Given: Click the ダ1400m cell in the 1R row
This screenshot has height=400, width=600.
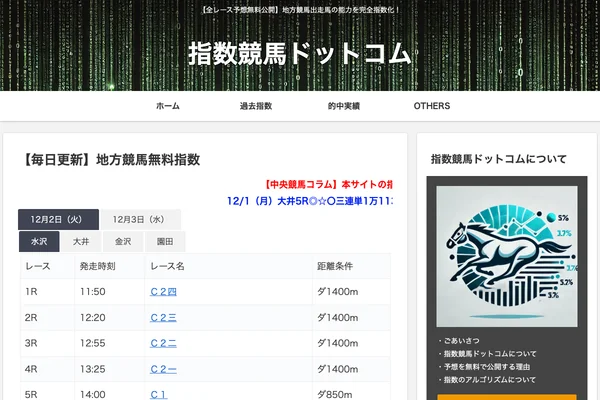Looking at the screenshot, I should click(351, 292).
